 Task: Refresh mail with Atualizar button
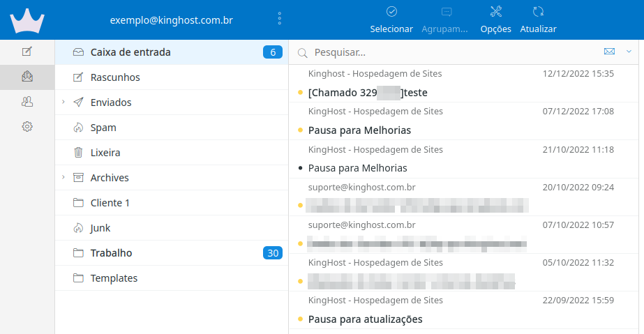(538, 20)
